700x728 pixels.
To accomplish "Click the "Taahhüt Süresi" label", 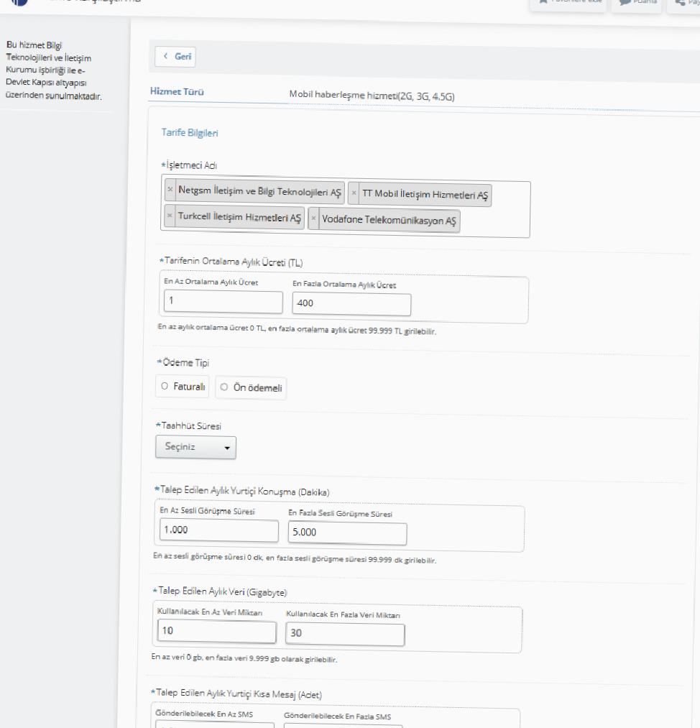I will [x=190, y=425].
